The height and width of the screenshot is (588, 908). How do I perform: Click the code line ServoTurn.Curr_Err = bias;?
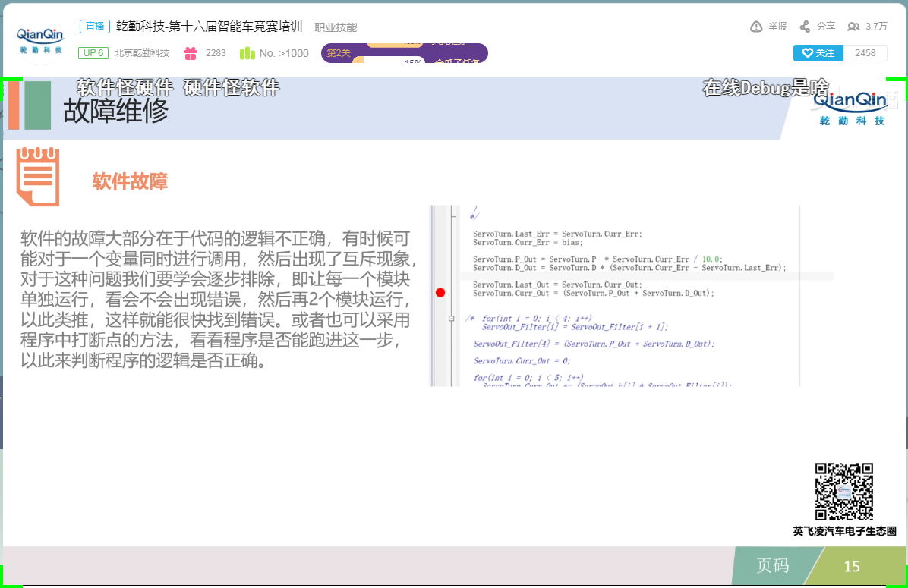coord(528,243)
